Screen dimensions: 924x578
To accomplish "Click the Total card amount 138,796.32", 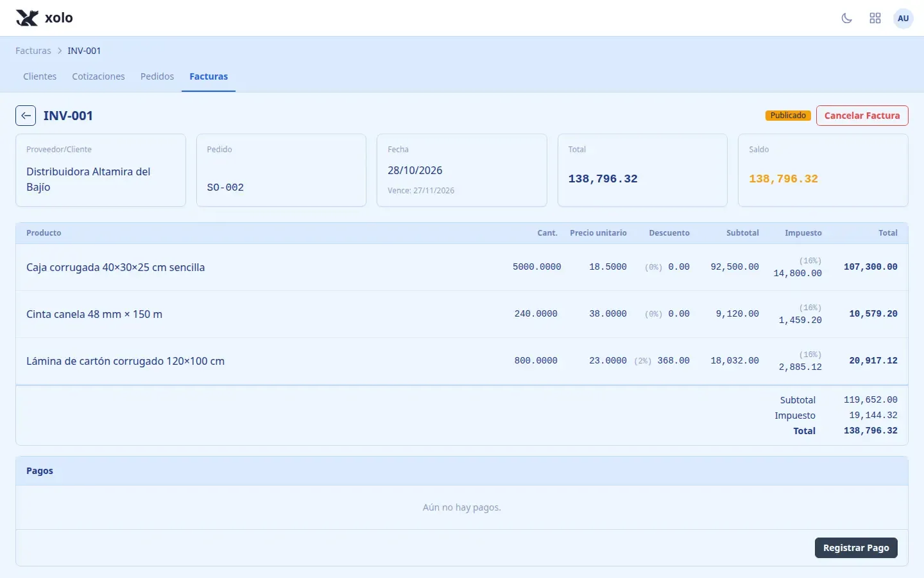I will click(603, 179).
